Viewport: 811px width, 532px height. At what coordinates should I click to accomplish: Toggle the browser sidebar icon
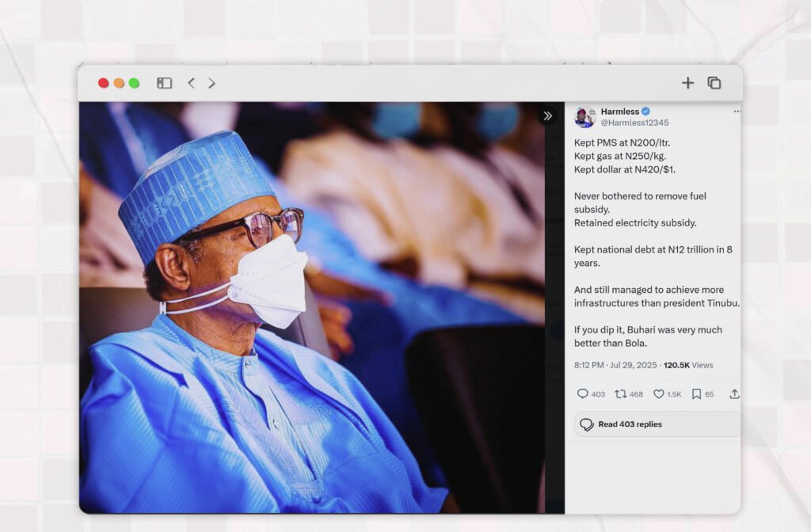165,82
